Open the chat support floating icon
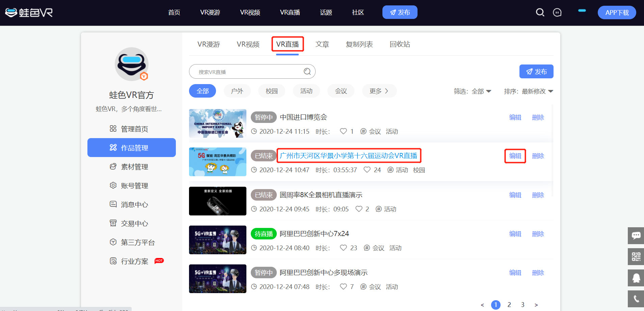 [636, 236]
